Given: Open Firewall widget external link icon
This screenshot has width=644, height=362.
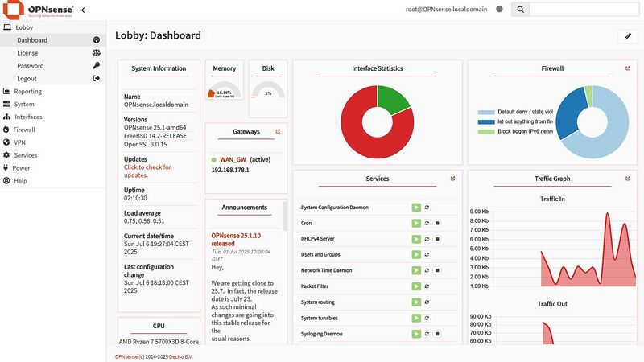Looking at the screenshot, I should 628,68.
